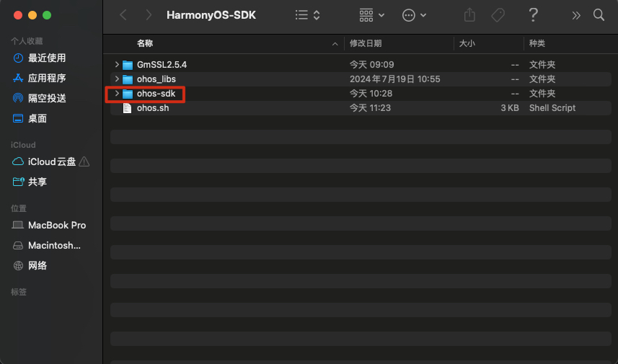The image size is (618, 364).
Task: Expand the ohos_libs folder
Action: point(117,79)
